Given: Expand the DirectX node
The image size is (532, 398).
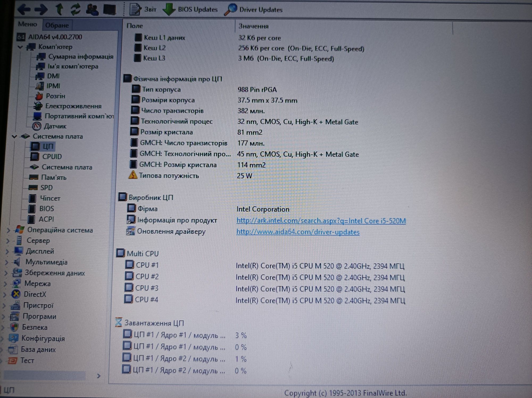Looking at the screenshot, I should pyautogui.click(x=5, y=295).
